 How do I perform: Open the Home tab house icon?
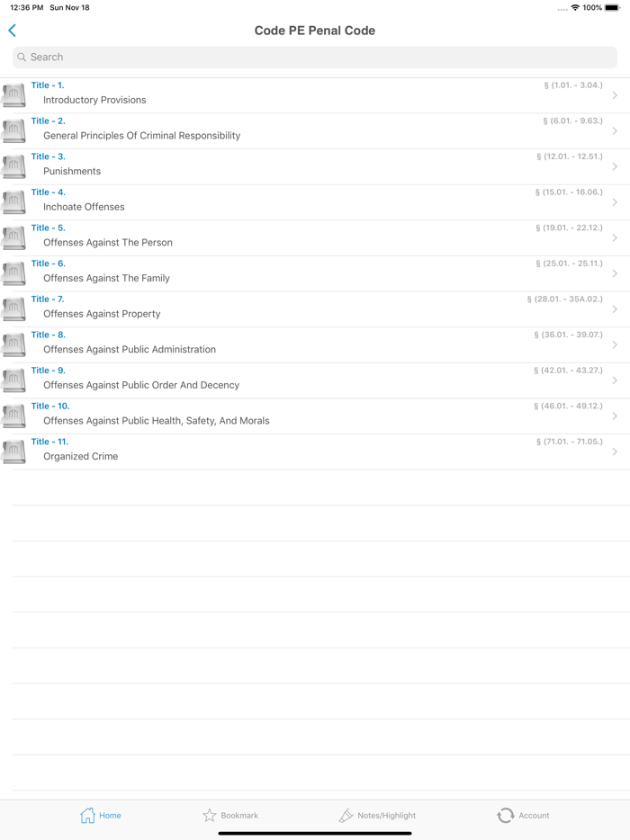tap(87, 816)
